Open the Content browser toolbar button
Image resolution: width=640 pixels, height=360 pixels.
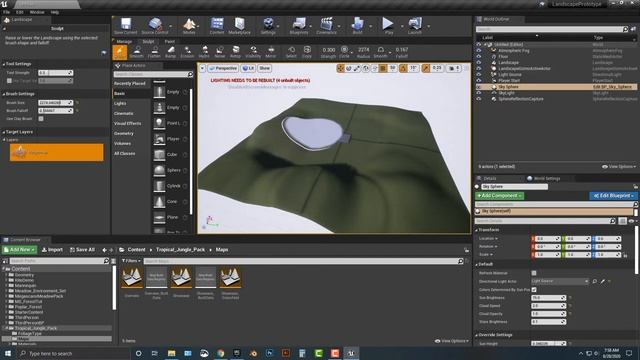pyautogui.click(x=217, y=26)
